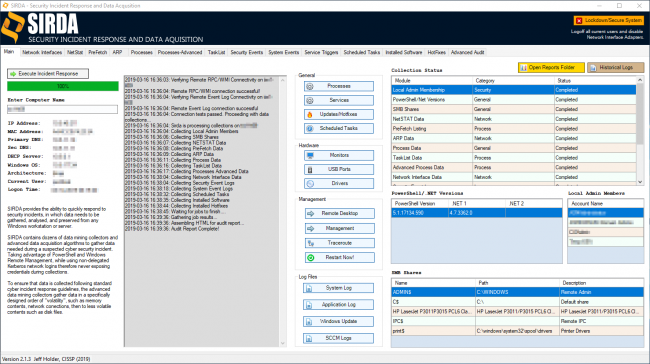Click the Application Log document icon
Image resolution: width=650 pixels, height=364 pixels.
pos(309,305)
